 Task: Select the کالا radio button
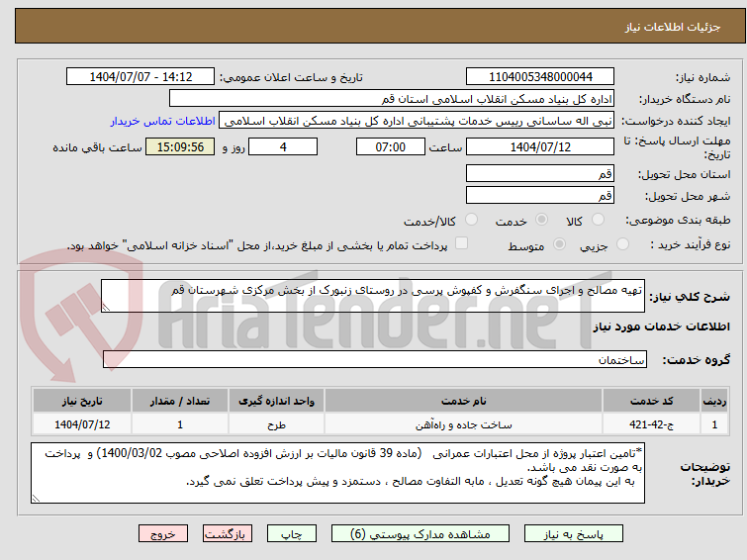(x=598, y=220)
